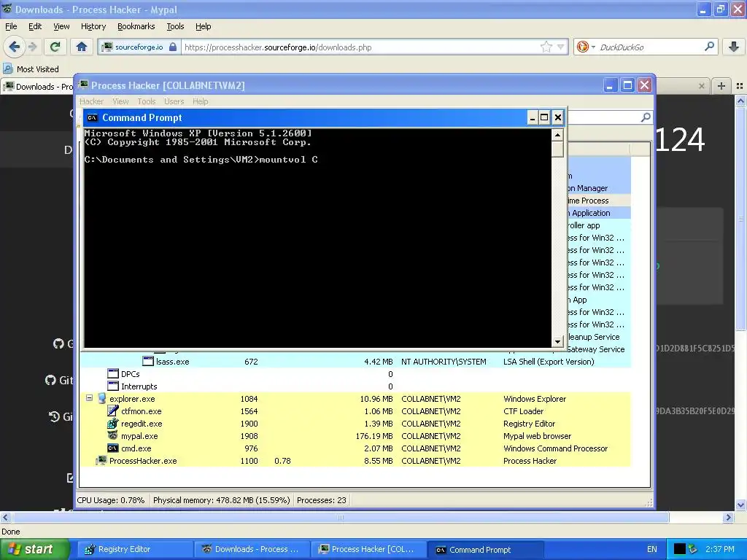Switch to Process Hacker taskbar button
747x560 pixels.
368,550
